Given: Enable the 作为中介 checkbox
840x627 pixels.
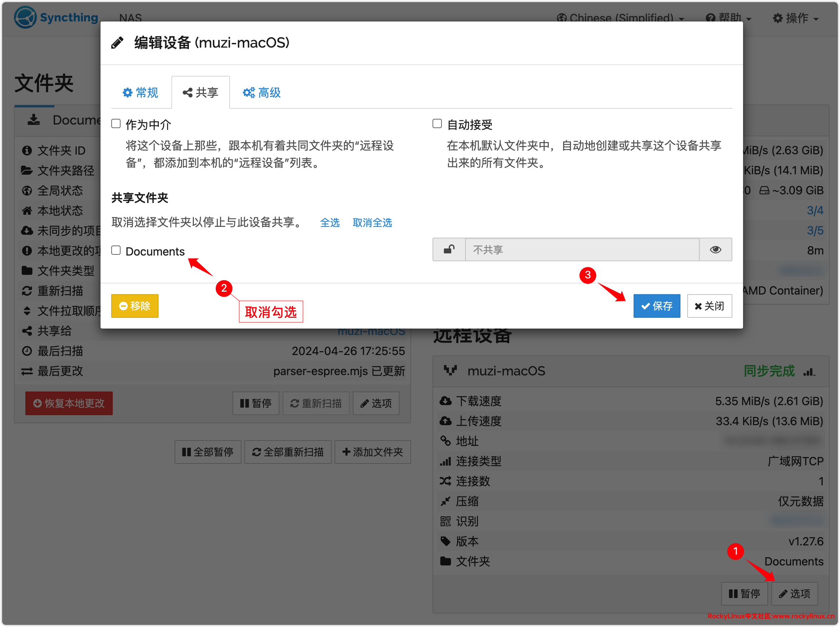Looking at the screenshot, I should point(116,124).
